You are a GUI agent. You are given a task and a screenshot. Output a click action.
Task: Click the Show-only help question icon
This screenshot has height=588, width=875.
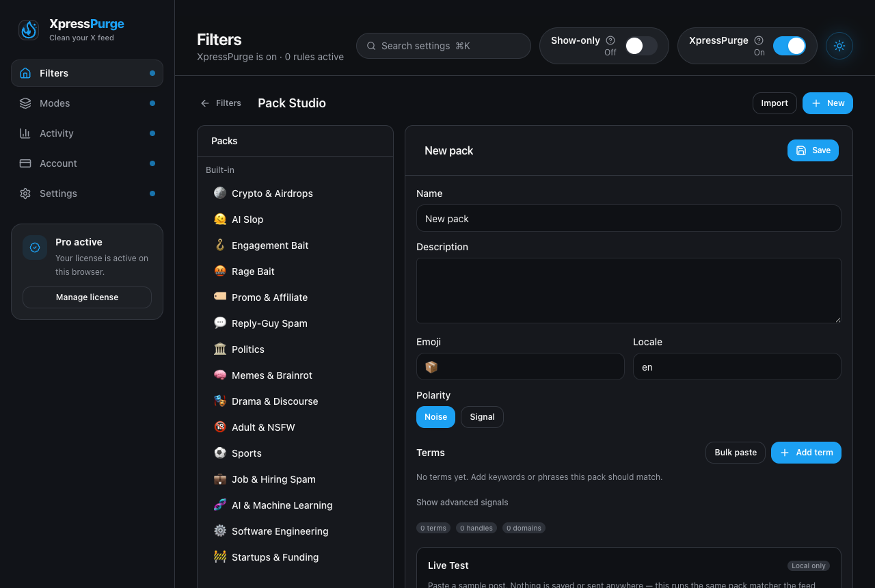point(610,40)
